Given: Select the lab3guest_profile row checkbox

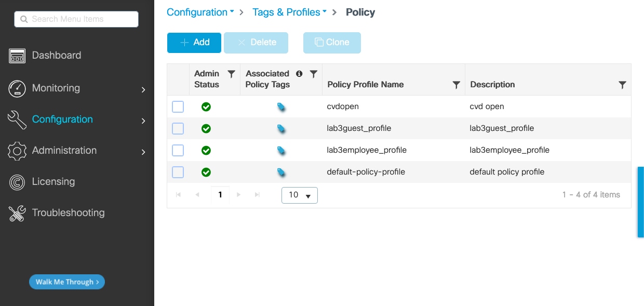Looking at the screenshot, I should [x=178, y=128].
